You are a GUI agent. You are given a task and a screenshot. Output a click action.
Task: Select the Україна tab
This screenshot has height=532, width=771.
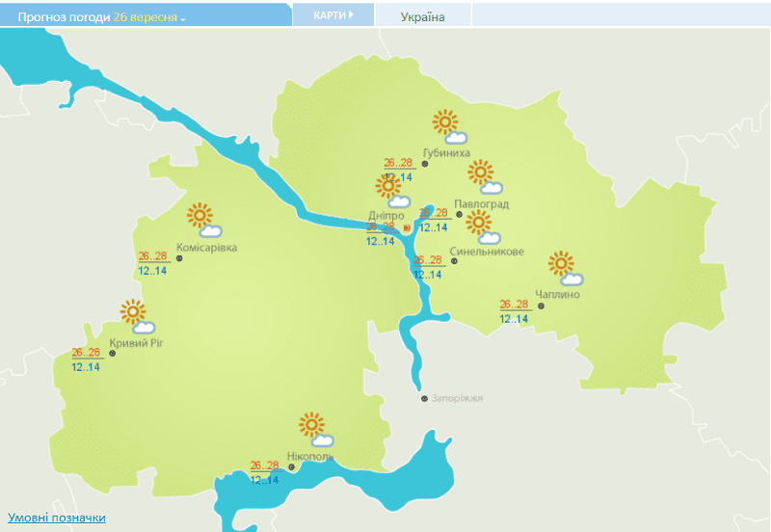[x=422, y=16]
